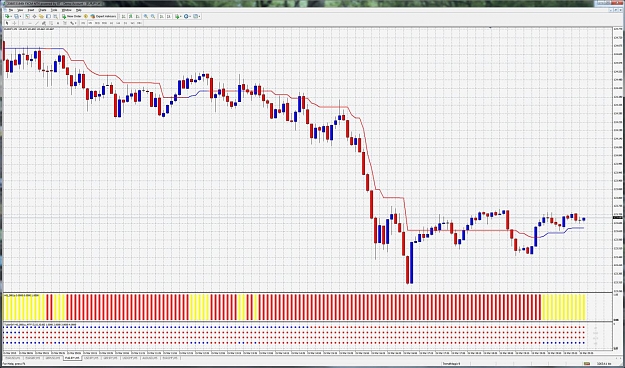Select the arrows symbol tool
This screenshot has width=625, height=368.
point(72,23)
